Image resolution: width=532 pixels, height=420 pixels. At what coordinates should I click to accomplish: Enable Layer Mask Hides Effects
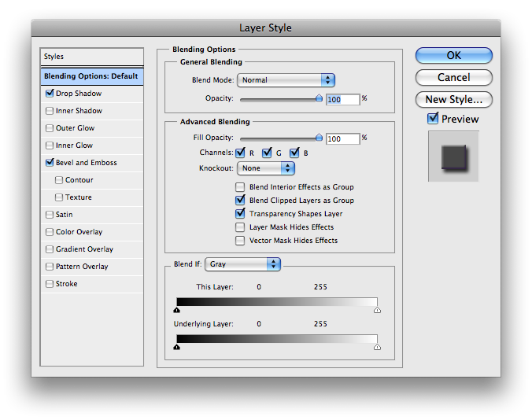[240, 227]
